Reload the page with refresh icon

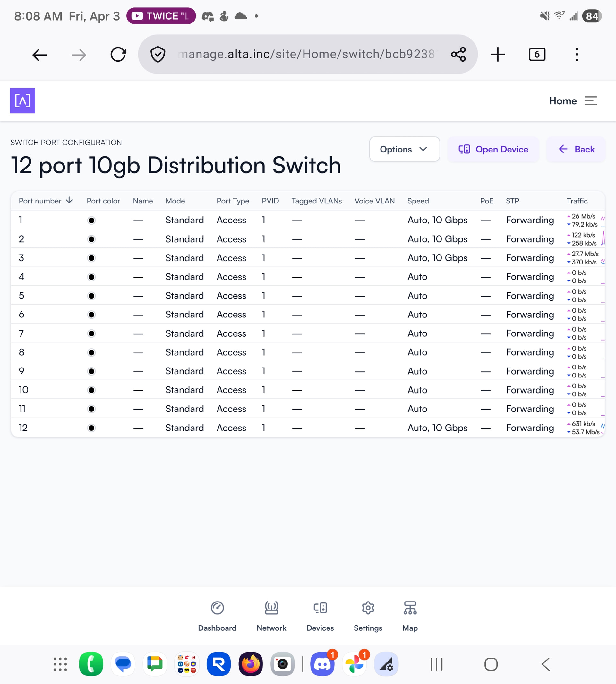(x=118, y=54)
